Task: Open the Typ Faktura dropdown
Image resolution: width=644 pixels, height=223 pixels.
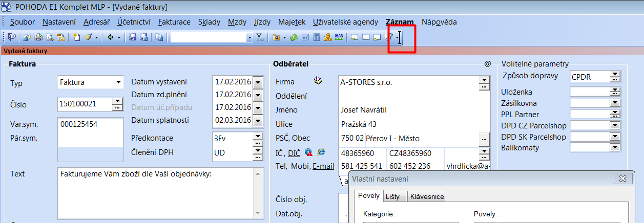Action: [118, 82]
